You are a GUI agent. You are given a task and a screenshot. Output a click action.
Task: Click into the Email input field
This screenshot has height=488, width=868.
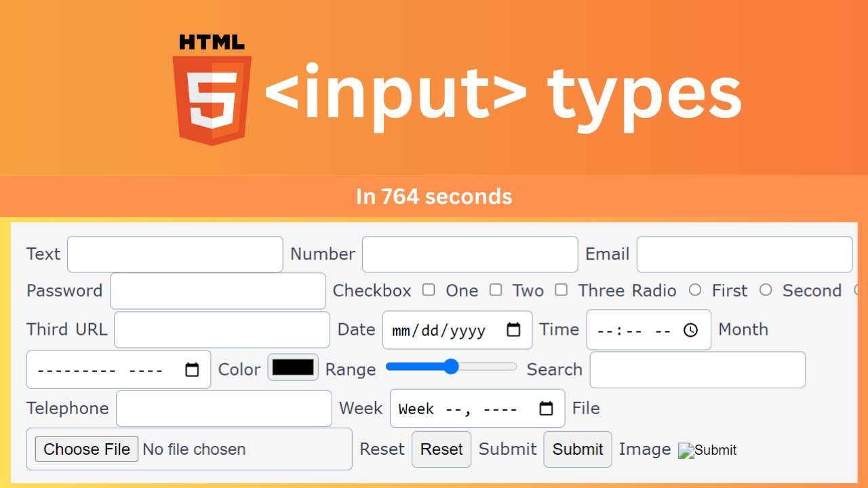(x=745, y=254)
